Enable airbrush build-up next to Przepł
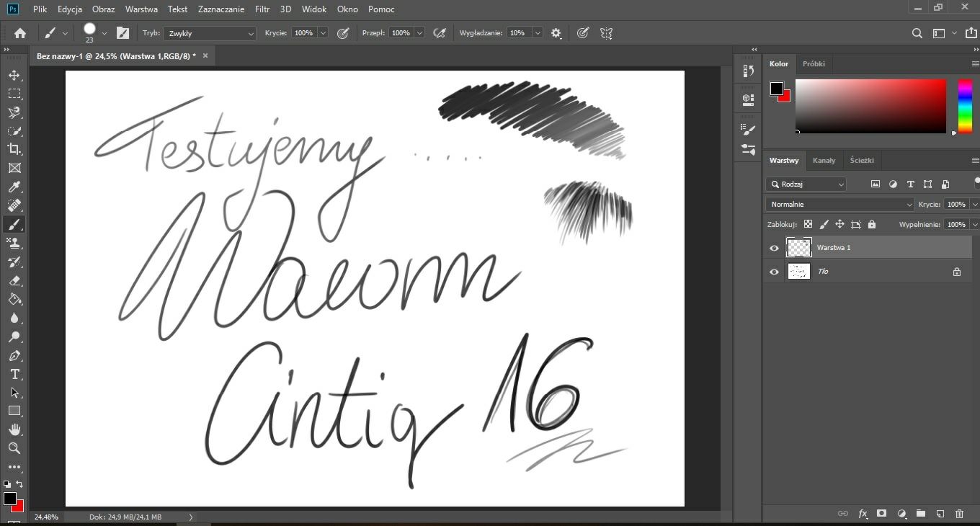This screenshot has height=526, width=980. pos(439,33)
